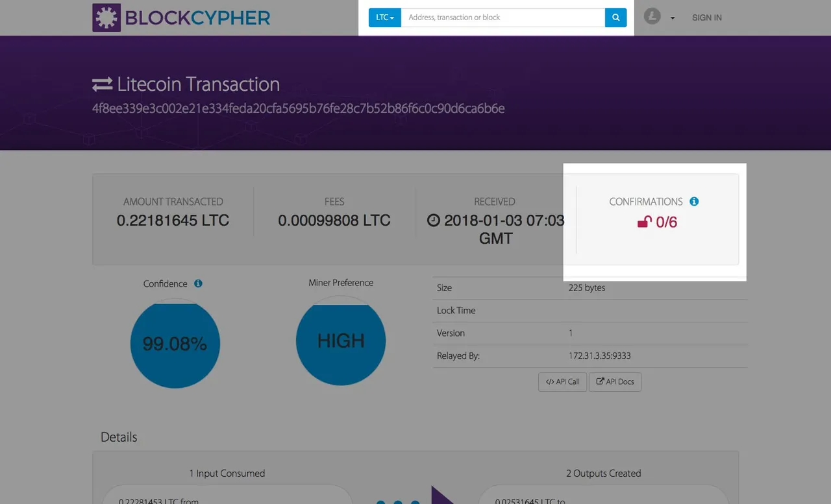The width and height of the screenshot is (831, 504).
Task: Click the 172.31.3.35:9333 relayed-by value
Action: (x=600, y=355)
